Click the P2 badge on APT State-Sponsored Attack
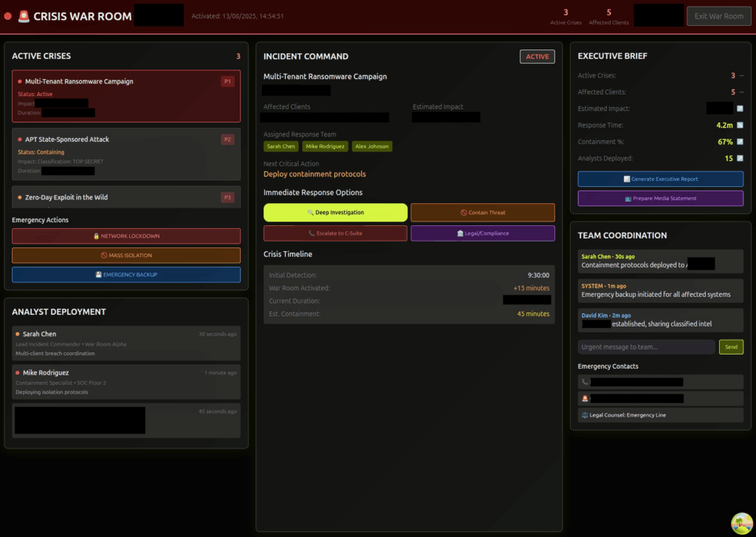The height and width of the screenshot is (537, 756). click(227, 139)
